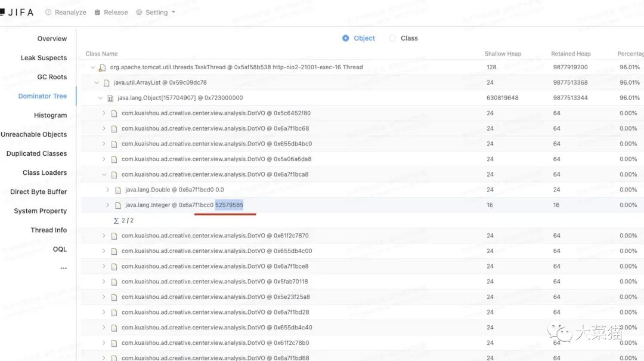The image size is (644, 361).
Task: Select the Class radio button
Action: click(392, 38)
